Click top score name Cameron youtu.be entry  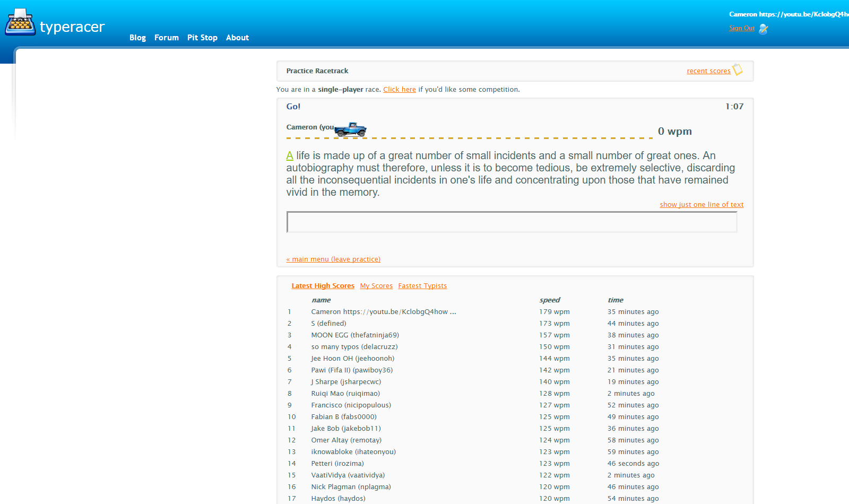point(384,312)
